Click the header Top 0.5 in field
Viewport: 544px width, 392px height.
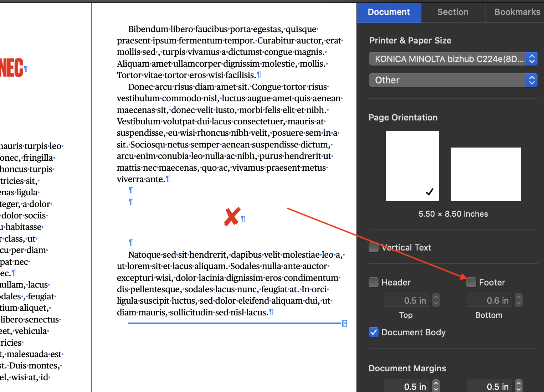tap(407, 300)
